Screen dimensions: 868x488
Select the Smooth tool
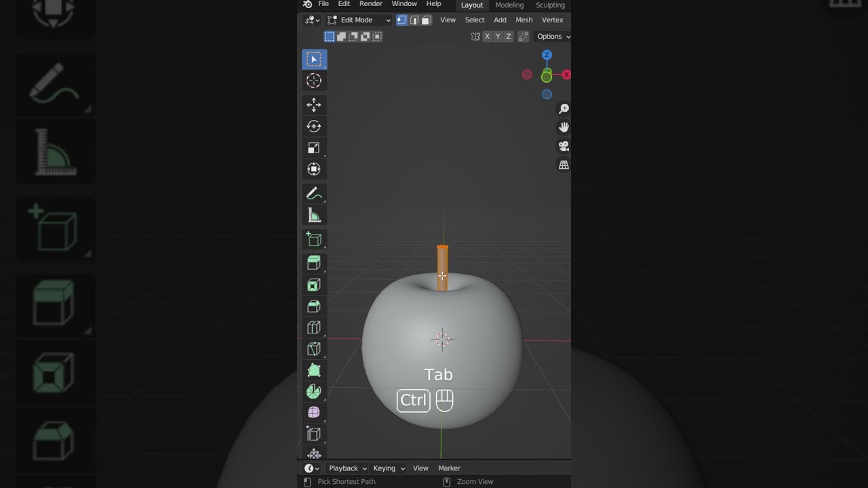pyautogui.click(x=314, y=412)
